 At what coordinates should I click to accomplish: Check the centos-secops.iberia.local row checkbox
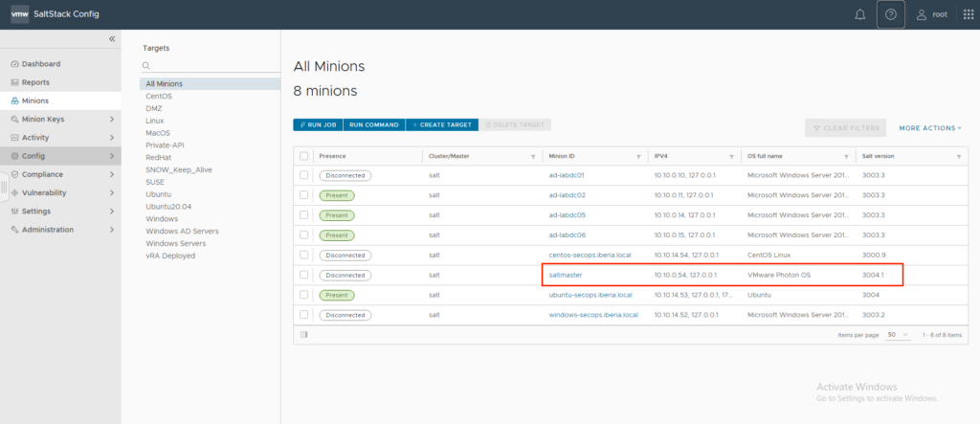click(x=303, y=255)
